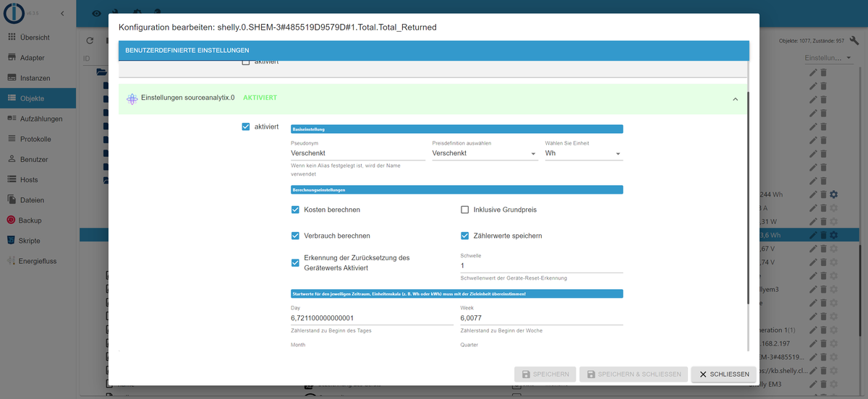Viewport: 868px width, 399px height.
Task: Click the Schwelle input field
Action: 542,266
